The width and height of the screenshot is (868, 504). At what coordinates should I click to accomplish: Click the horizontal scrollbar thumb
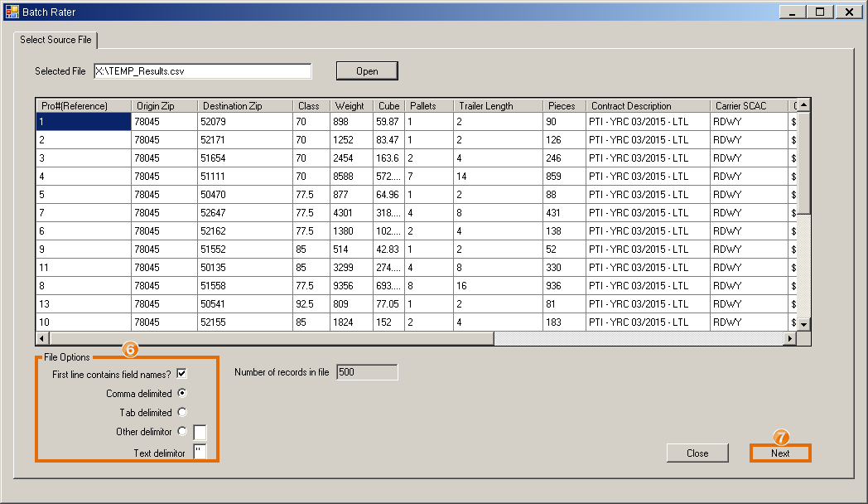[272, 338]
